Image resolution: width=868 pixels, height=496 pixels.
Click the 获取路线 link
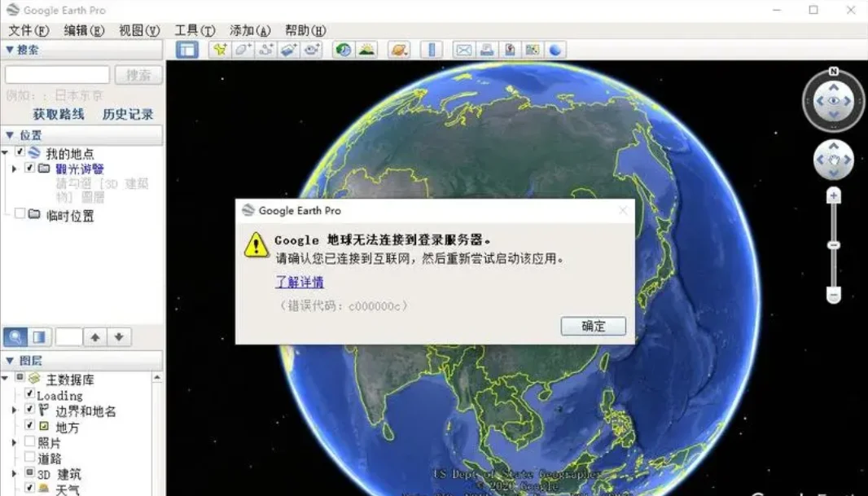point(59,115)
